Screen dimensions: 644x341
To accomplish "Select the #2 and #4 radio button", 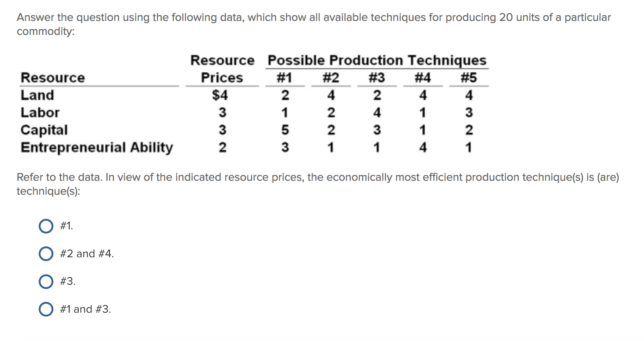I will pyautogui.click(x=46, y=253).
